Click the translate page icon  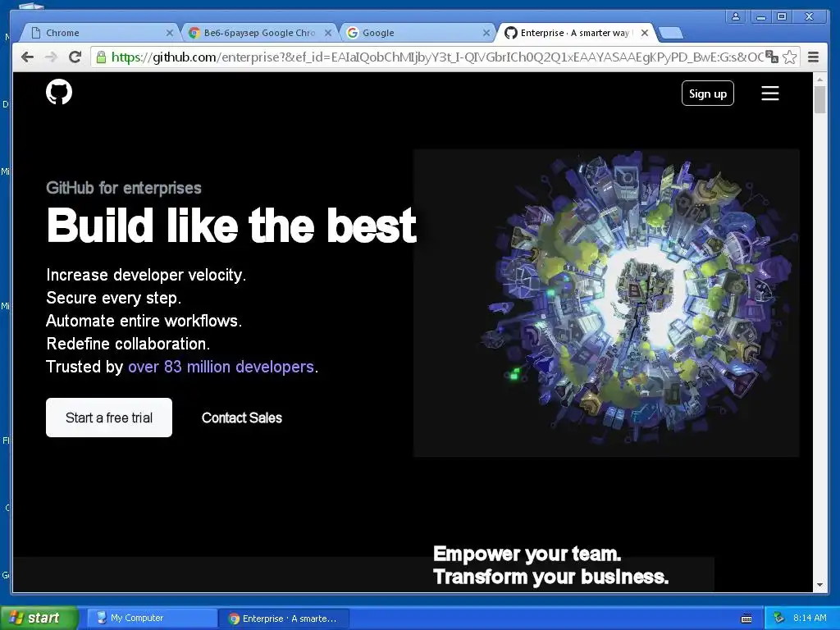(771, 57)
